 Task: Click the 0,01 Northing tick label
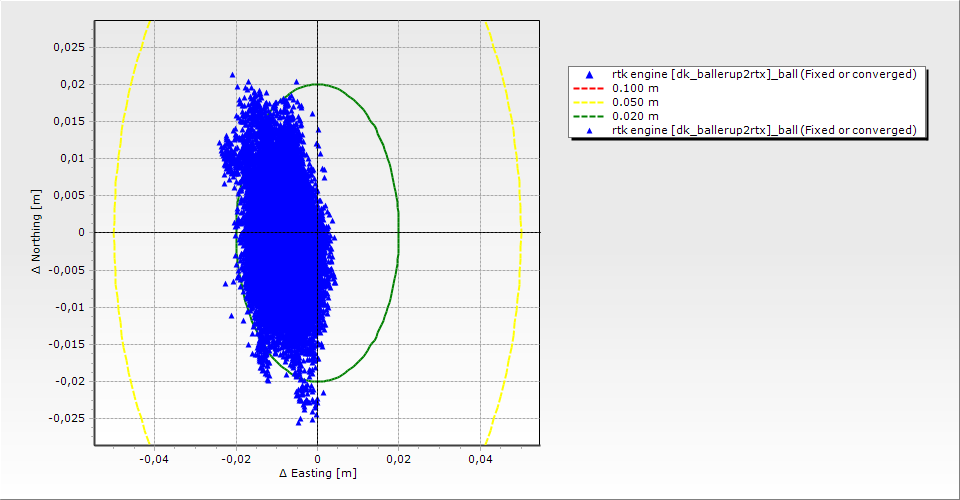pyautogui.click(x=72, y=159)
